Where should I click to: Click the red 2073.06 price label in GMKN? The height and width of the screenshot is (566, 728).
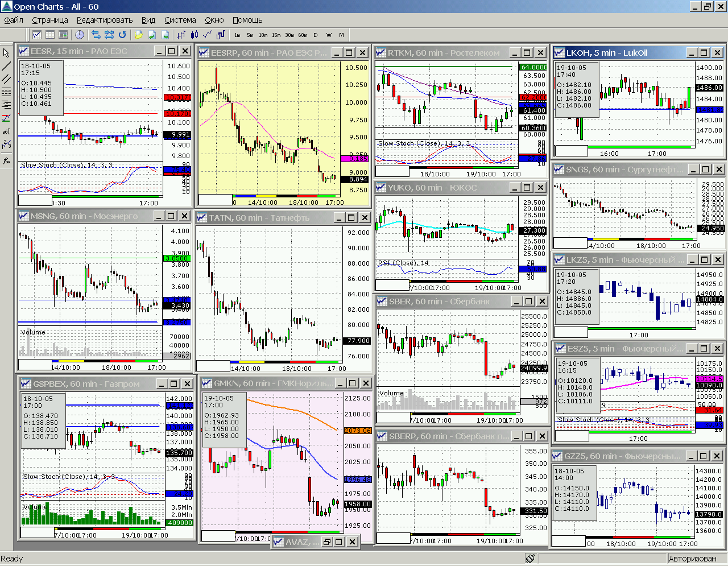tap(358, 431)
